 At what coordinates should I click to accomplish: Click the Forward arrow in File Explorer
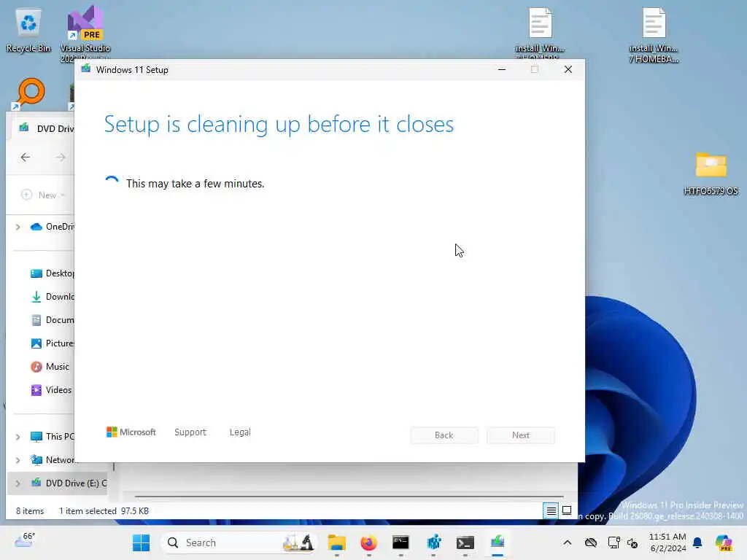coord(61,157)
